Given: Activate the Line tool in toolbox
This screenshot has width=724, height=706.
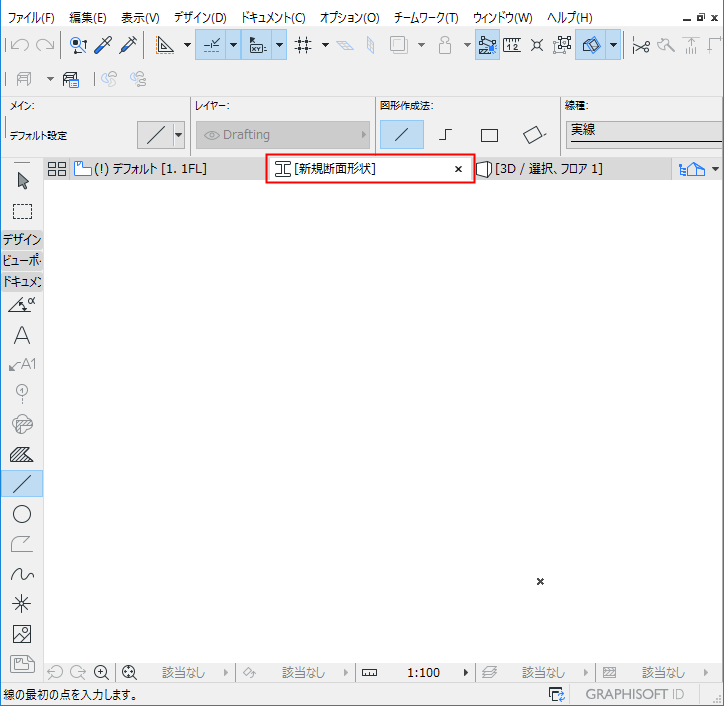Looking at the screenshot, I should pyautogui.click(x=22, y=484).
